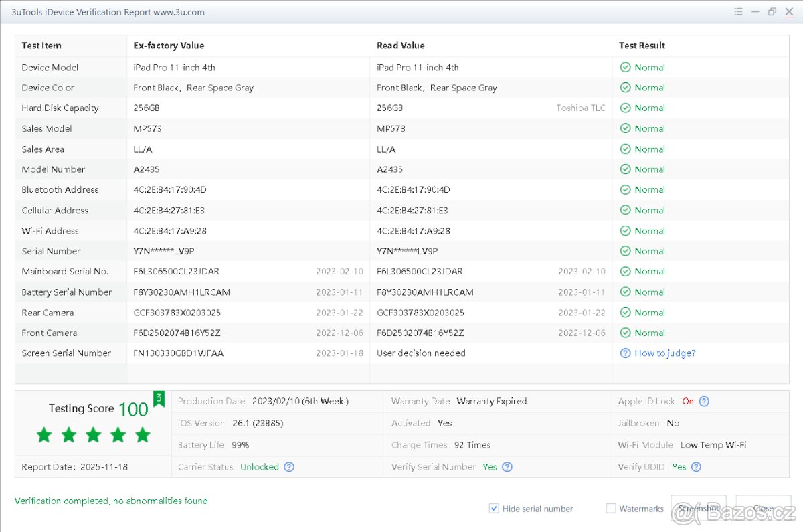Click the Close button at bottom right

pyautogui.click(x=763, y=509)
